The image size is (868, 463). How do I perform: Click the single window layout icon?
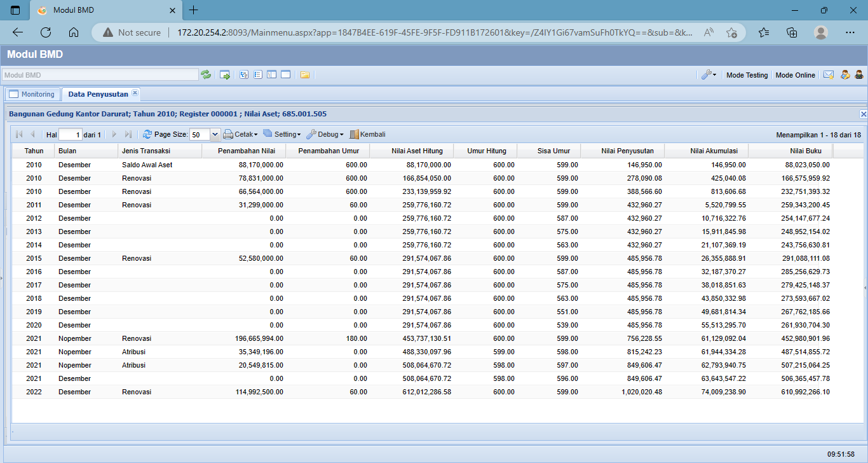pyautogui.click(x=285, y=74)
